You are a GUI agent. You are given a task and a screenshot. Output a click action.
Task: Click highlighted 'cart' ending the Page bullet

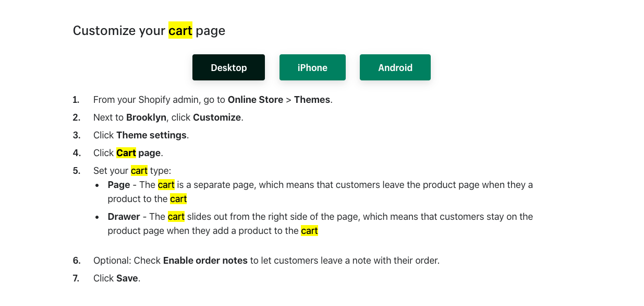click(x=178, y=199)
